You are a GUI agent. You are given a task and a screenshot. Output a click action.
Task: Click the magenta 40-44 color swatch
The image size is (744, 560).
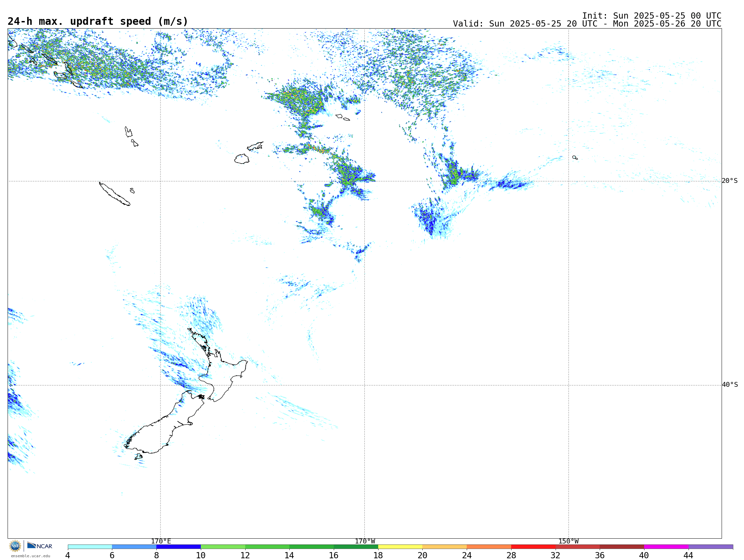pos(666,547)
